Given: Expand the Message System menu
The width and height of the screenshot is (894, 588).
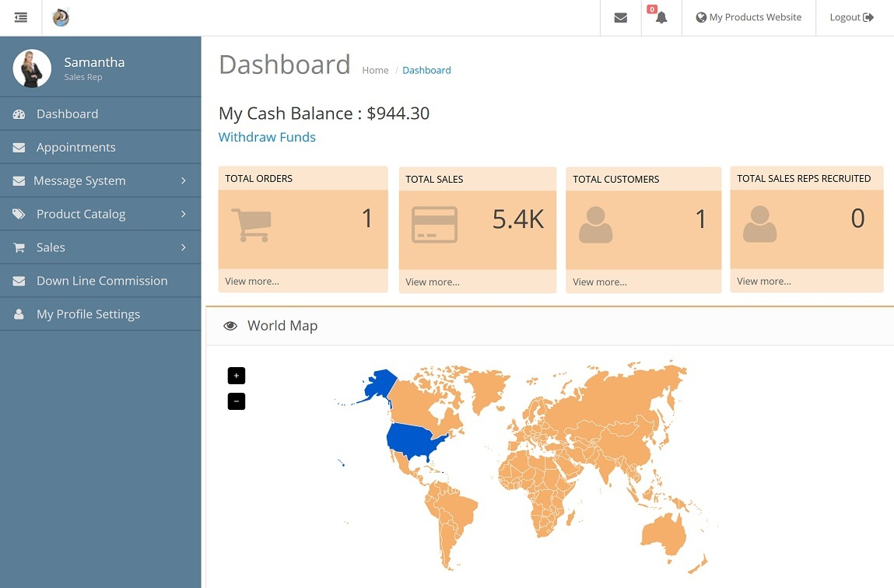Looking at the screenshot, I should [184, 180].
